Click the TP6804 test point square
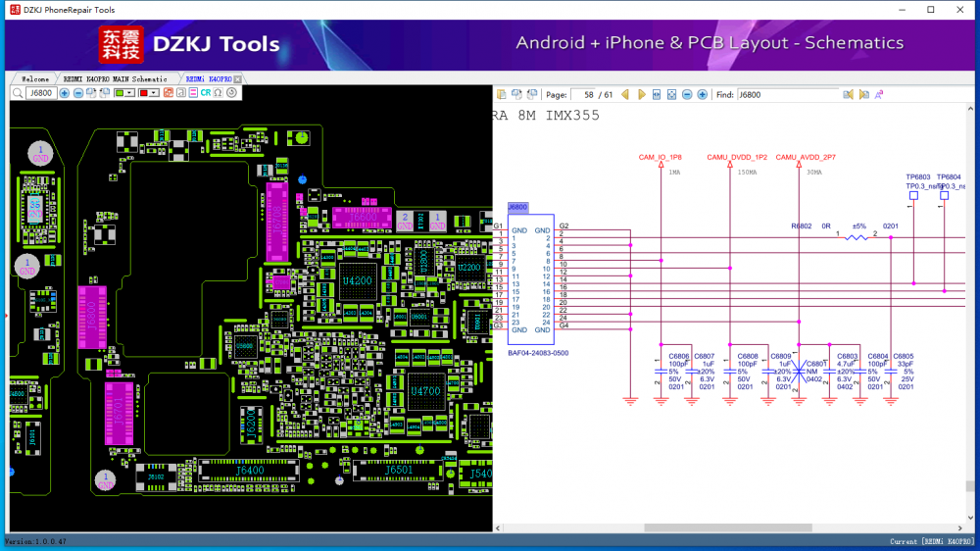Image resolution: width=980 pixels, height=551 pixels. pos(945,196)
